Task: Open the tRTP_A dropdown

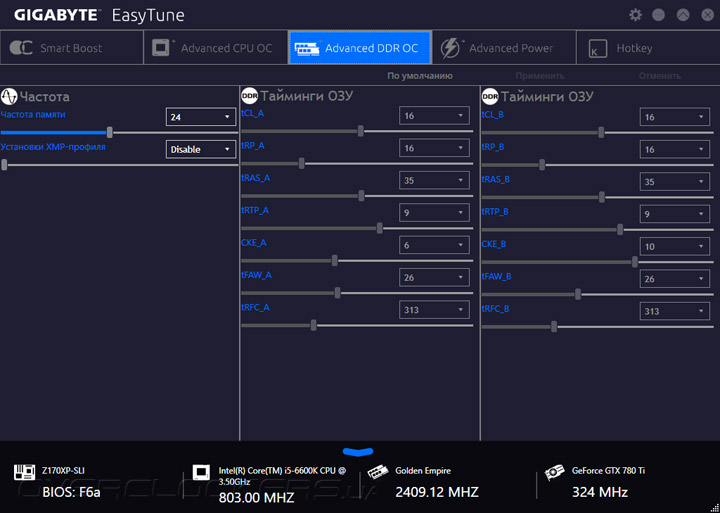Action: coord(434,213)
